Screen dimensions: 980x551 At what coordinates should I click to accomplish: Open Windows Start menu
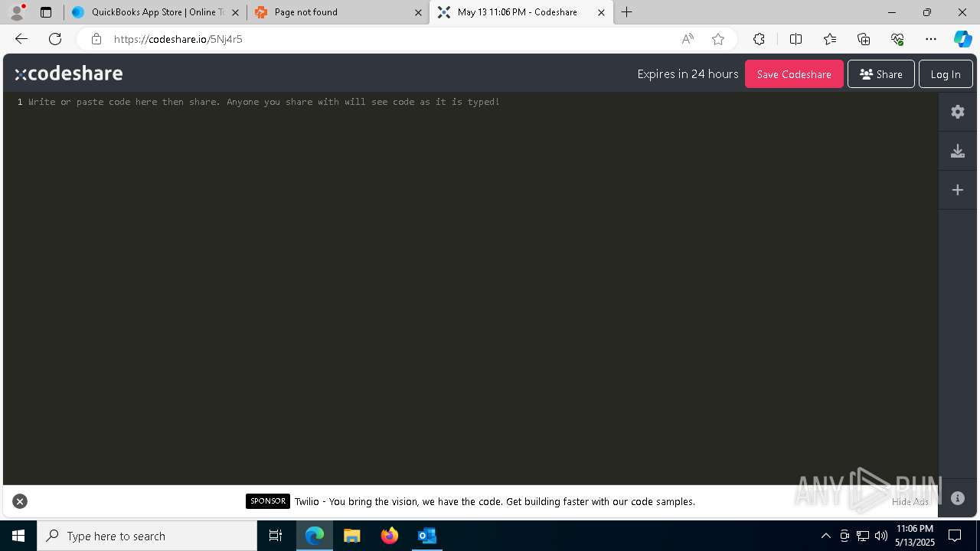click(18, 536)
